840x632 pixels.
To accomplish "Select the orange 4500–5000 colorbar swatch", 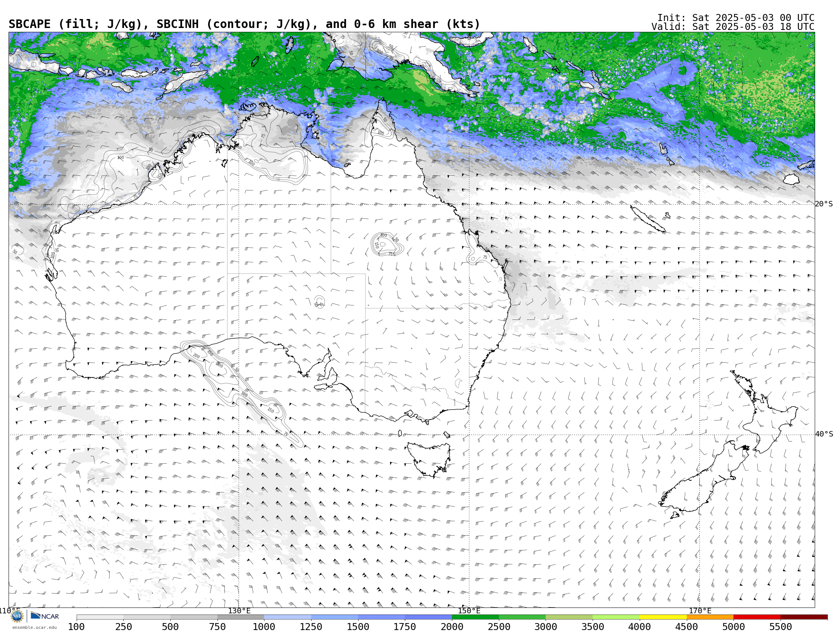I will point(710,617).
